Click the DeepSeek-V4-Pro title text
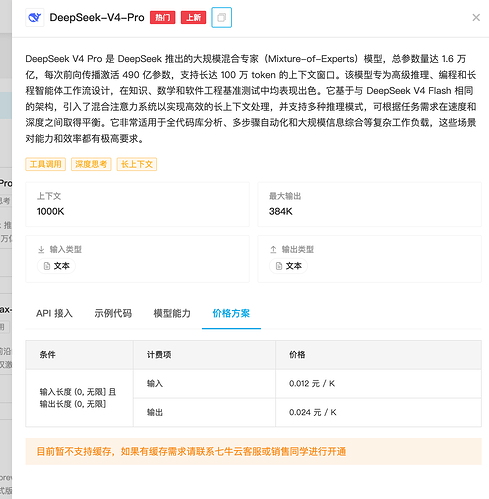Screen dimensions: 489x499 [97, 17]
